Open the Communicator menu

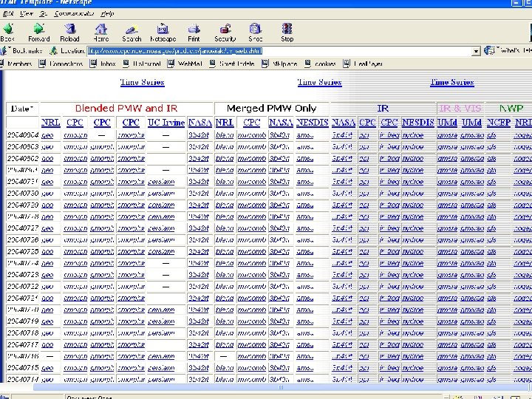pyautogui.click(x=75, y=13)
